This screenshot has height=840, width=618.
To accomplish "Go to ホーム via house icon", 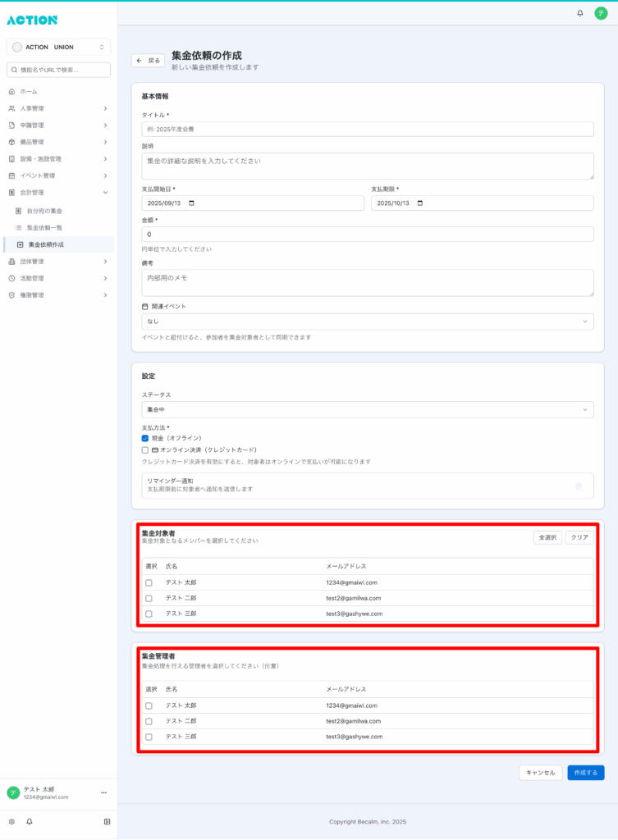I will tap(11, 91).
